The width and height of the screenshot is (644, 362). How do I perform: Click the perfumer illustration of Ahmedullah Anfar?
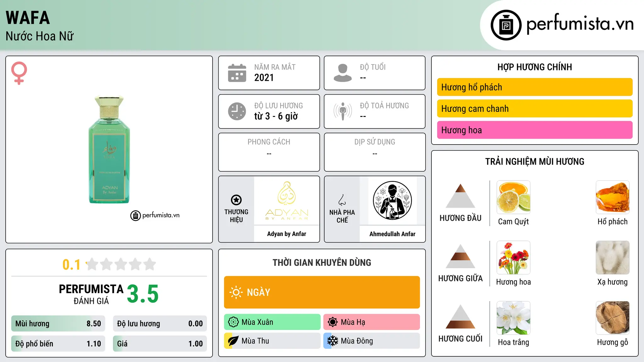(392, 200)
